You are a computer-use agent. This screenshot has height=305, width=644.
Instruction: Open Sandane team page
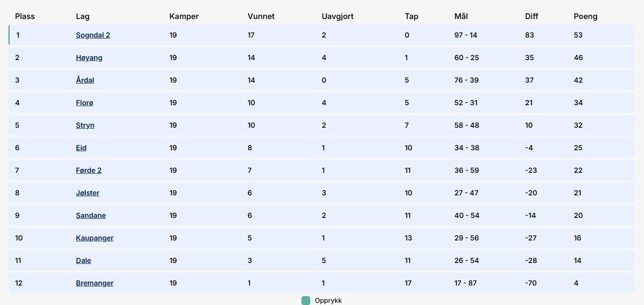(90, 216)
